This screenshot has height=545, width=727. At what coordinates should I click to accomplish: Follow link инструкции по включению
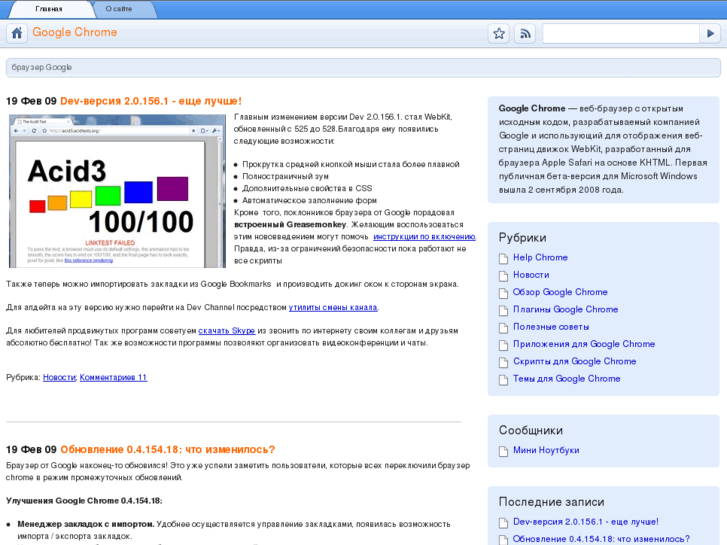[424, 237]
